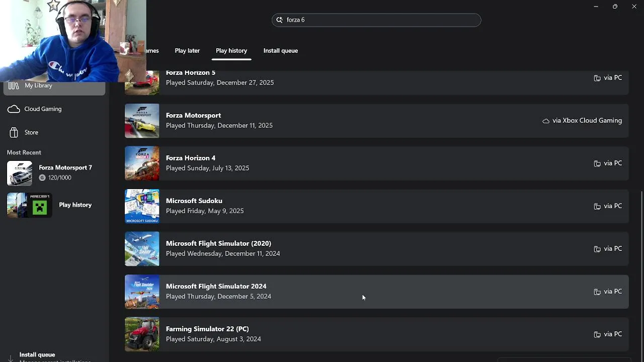The width and height of the screenshot is (644, 362).
Task: Open Cloud Gaming in sidebar
Action: [54, 109]
